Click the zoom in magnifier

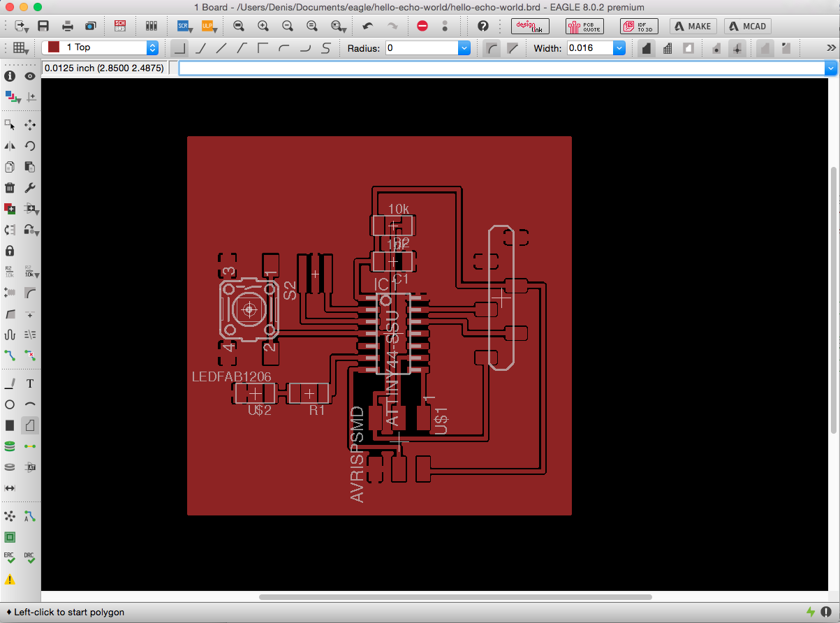[263, 26]
